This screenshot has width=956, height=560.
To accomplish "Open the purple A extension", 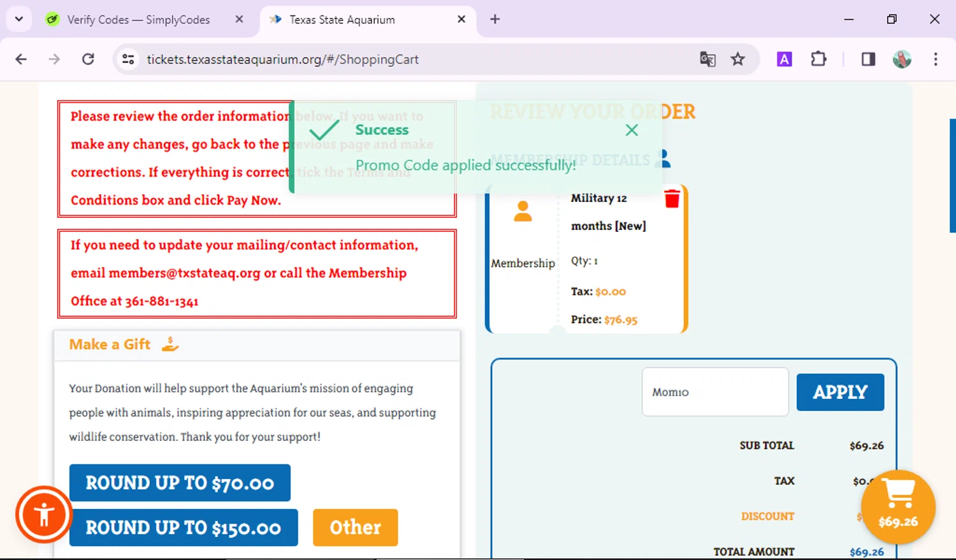I will (785, 59).
